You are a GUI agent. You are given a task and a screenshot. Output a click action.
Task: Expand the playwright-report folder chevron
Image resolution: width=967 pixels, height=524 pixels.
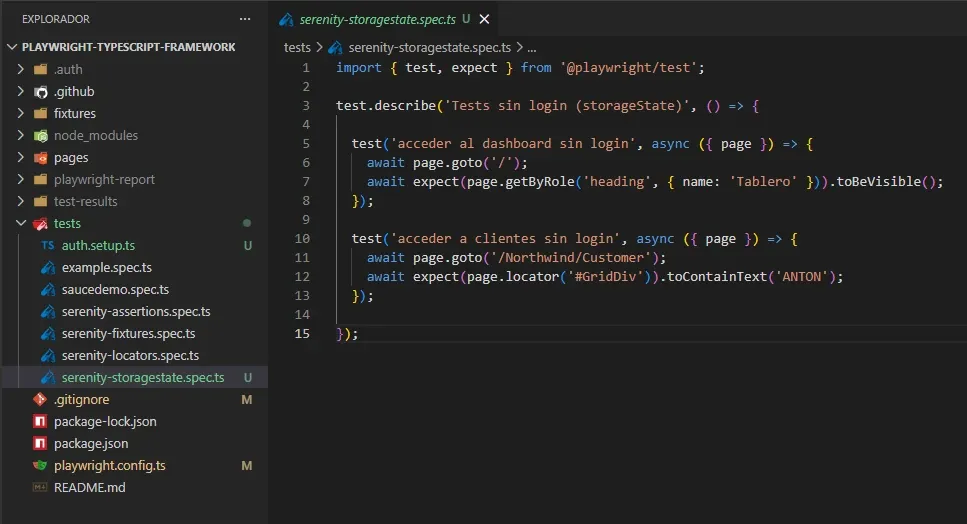coord(20,179)
